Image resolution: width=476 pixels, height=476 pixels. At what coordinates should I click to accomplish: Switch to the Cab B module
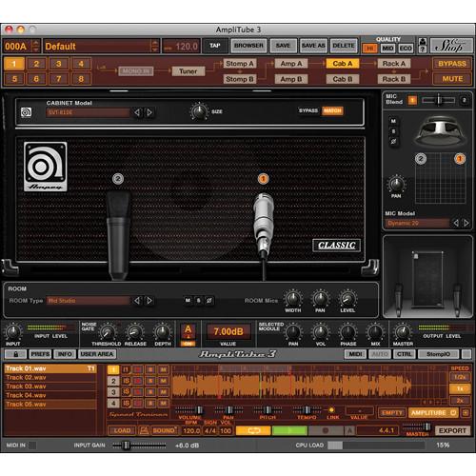tap(343, 79)
